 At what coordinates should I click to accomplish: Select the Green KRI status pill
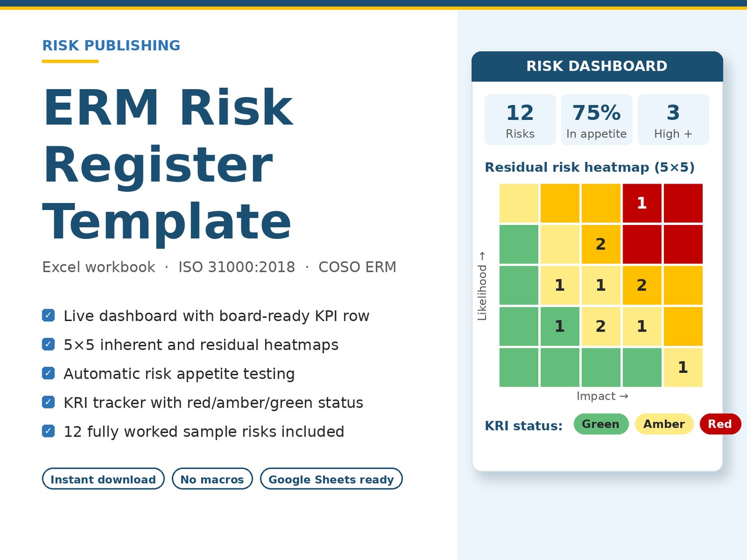[601, 424]
